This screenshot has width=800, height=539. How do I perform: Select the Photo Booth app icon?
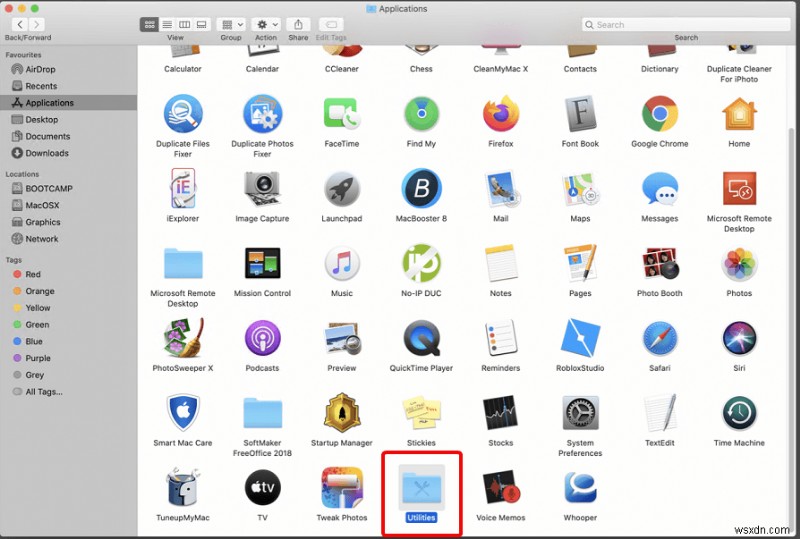[660, 263]
